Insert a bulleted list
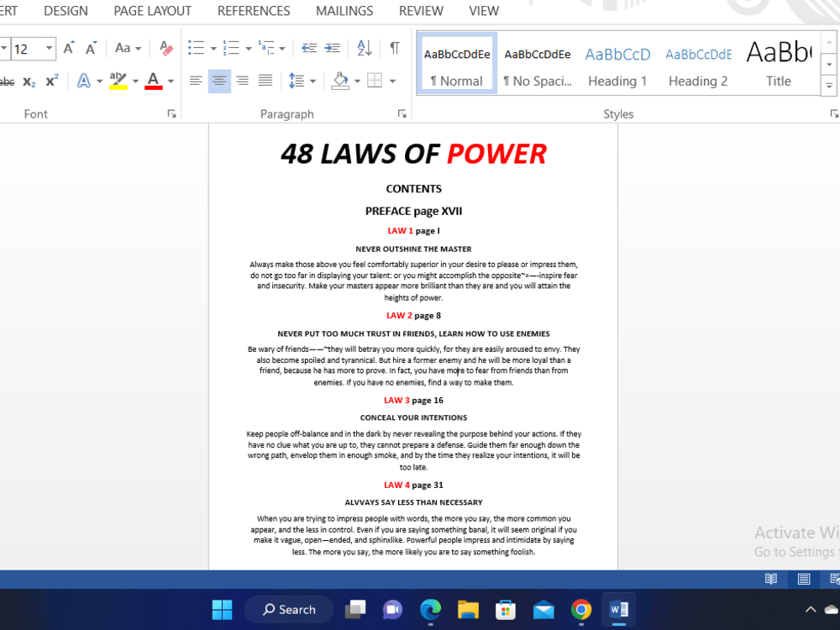The image size is (840, 630). coord(196,48)
